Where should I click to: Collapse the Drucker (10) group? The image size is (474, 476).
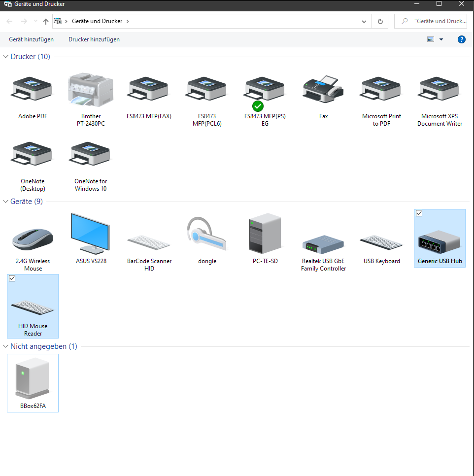(6, 57)
